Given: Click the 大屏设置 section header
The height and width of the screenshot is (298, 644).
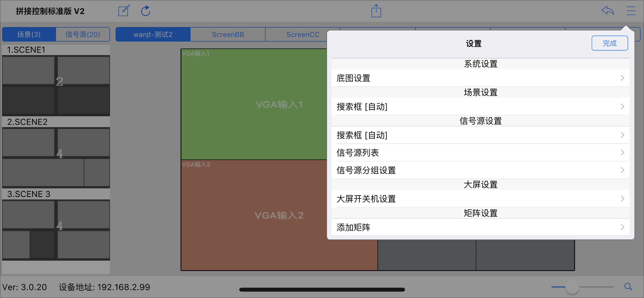Looking at the screenshot, I should click(x=481, y=185).
